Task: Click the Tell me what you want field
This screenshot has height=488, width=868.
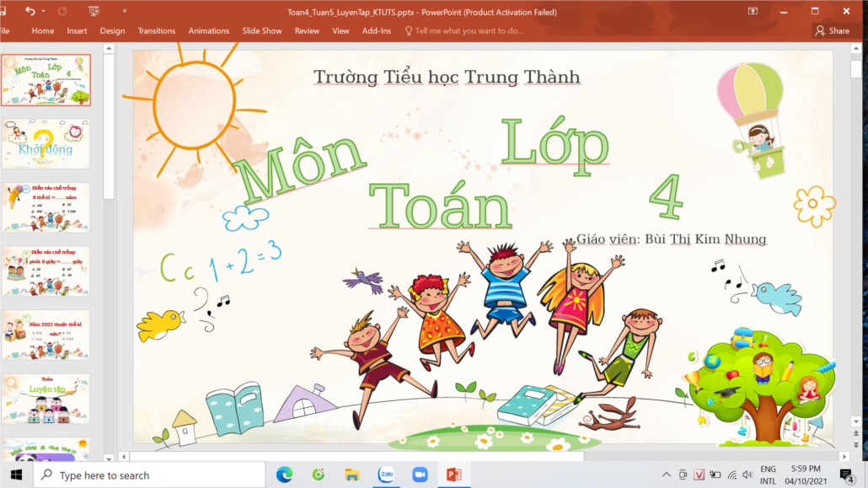Action: coord(469,31)
